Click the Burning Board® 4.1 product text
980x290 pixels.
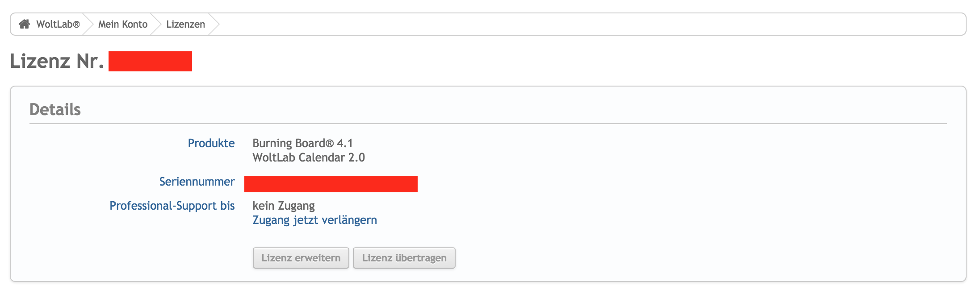(x=302, y=143)
